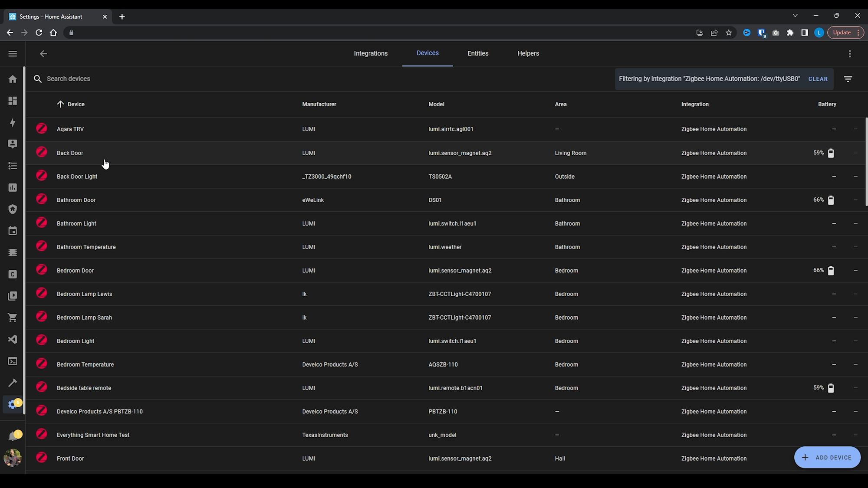Screen dimensions: 868x488
Task: Open the Calendar icon in sidebar
Action: coord(13,231)
